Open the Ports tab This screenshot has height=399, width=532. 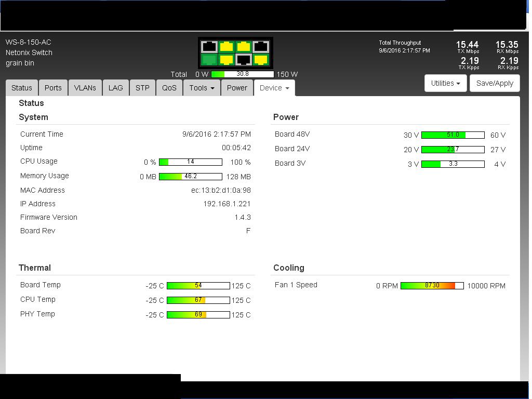pos(53,88)
